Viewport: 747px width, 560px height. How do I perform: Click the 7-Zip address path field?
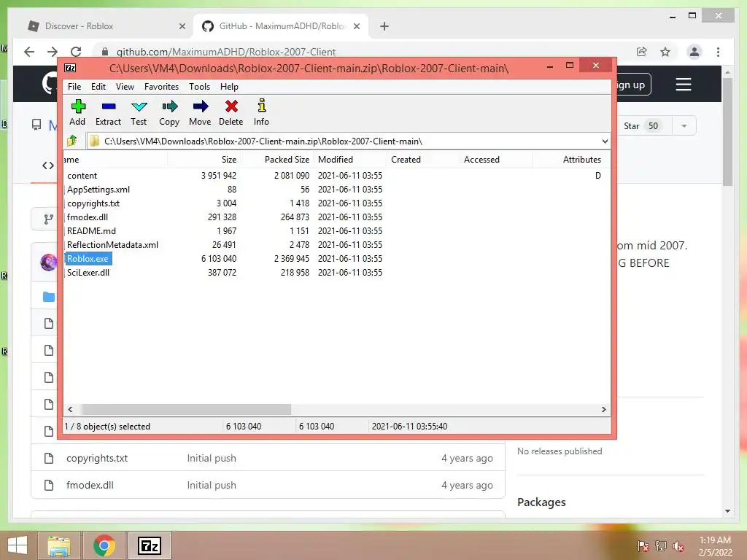tap(348, 141)
